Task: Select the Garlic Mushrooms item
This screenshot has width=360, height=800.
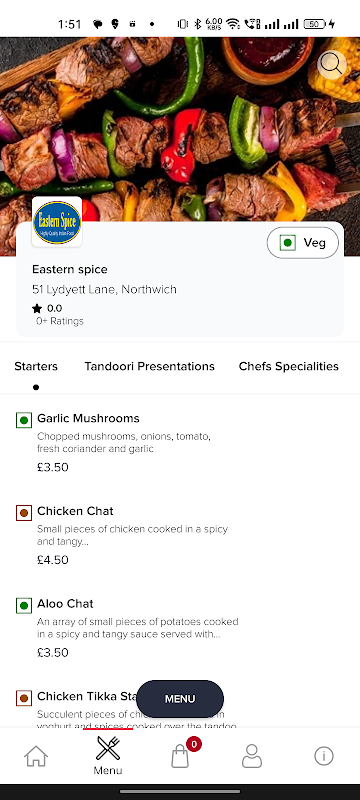Action: 128,442
